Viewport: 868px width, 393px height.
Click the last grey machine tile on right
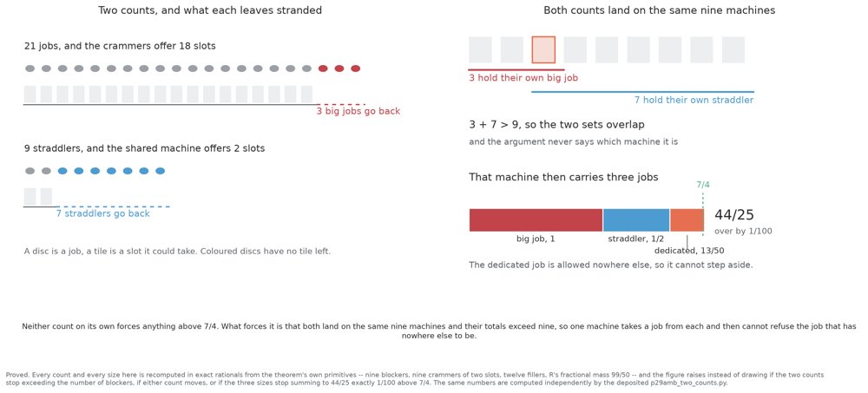pyautogui.click(x=733, y=49)
